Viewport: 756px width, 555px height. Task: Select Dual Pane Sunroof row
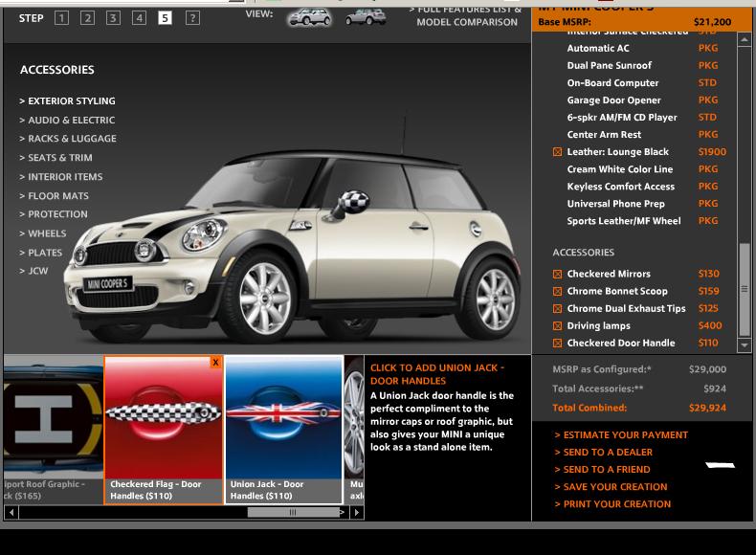tap(642, 66)
